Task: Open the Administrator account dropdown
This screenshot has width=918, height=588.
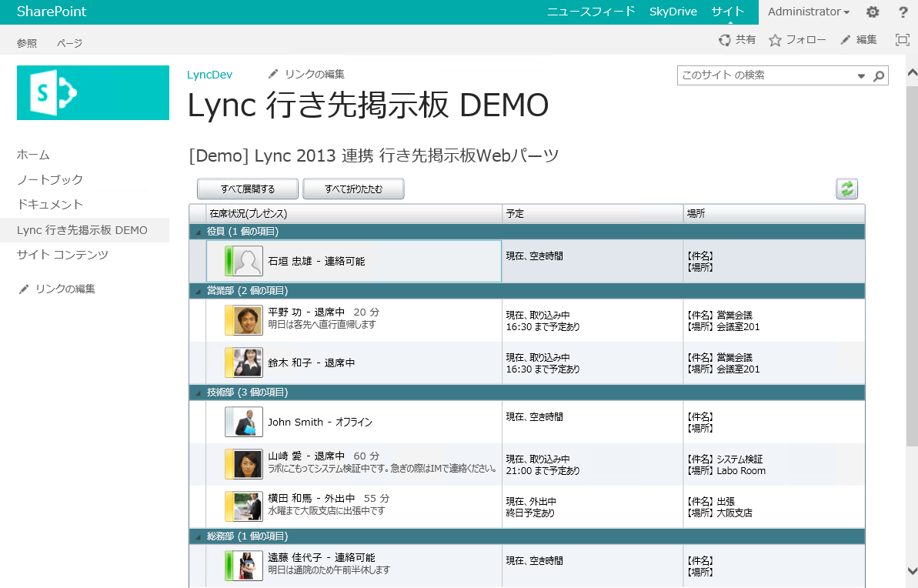Action: tap(808, 12)
